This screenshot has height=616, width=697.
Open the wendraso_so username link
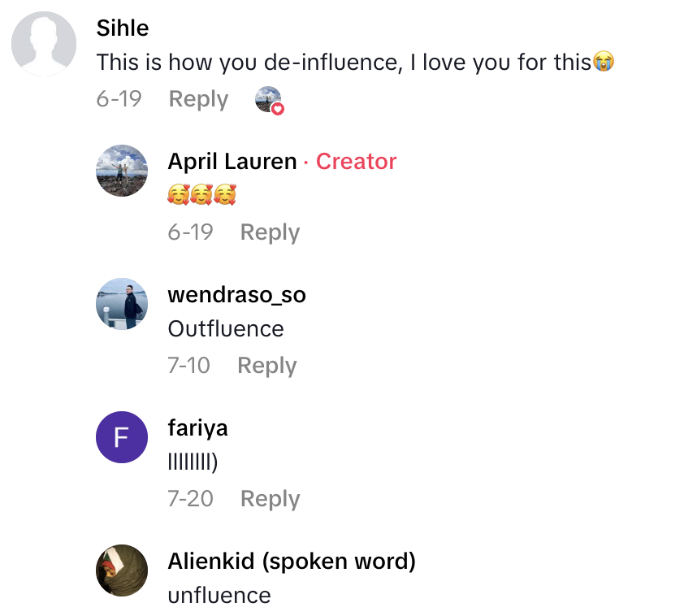[236, 294]
